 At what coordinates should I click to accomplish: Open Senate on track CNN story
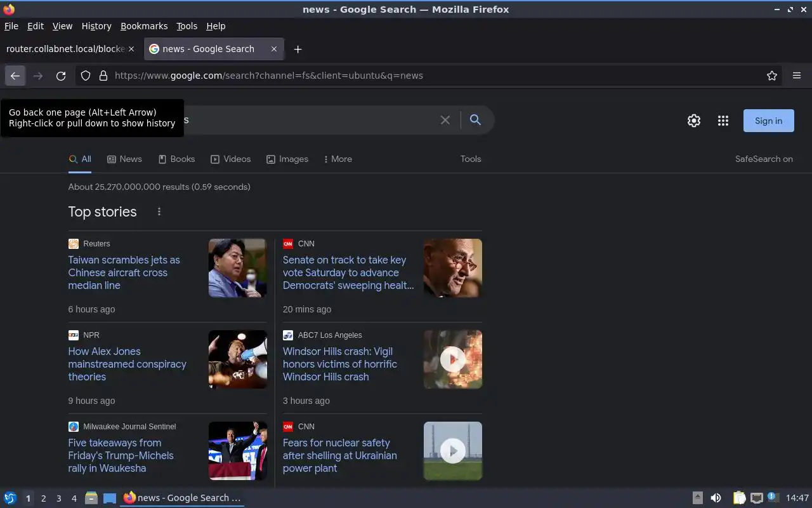348,272
